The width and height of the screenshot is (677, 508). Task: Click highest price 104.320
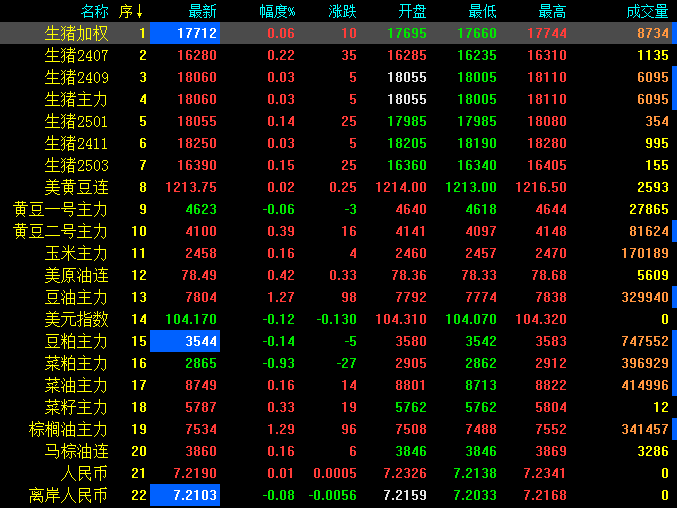click(541, 319)
